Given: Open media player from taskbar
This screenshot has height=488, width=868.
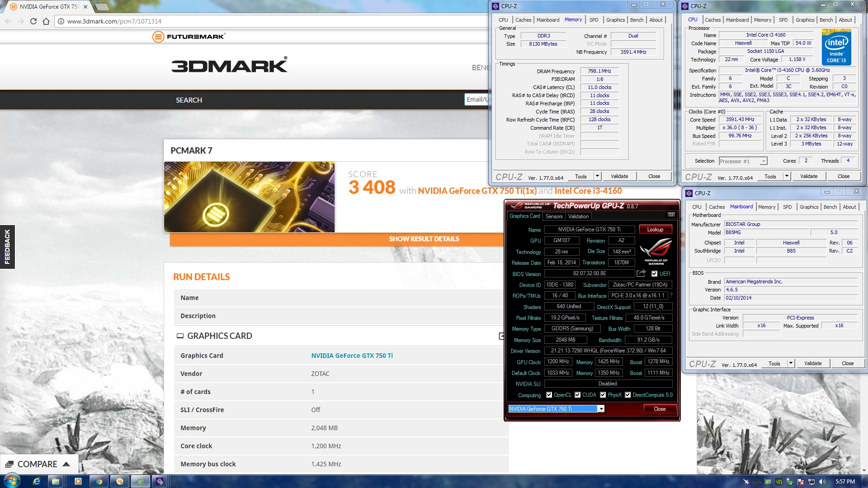Looking at the screenshot, I should coord(78,481).
